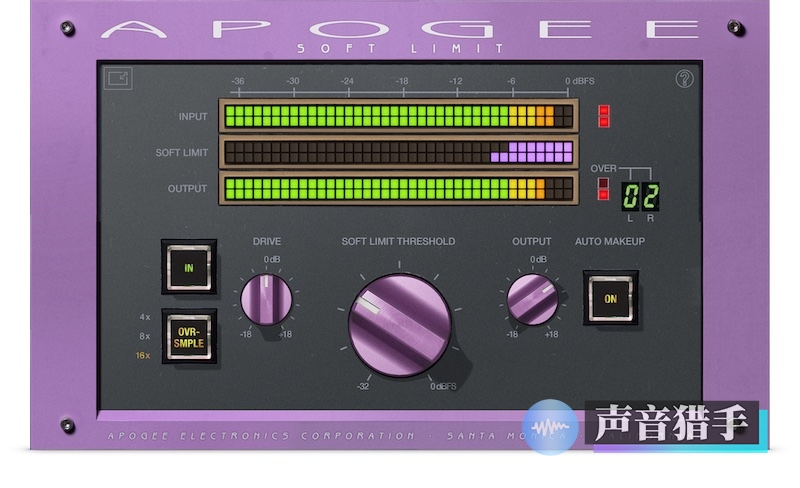
Task: Reset the OVER counter L digit
Action: 630,196
